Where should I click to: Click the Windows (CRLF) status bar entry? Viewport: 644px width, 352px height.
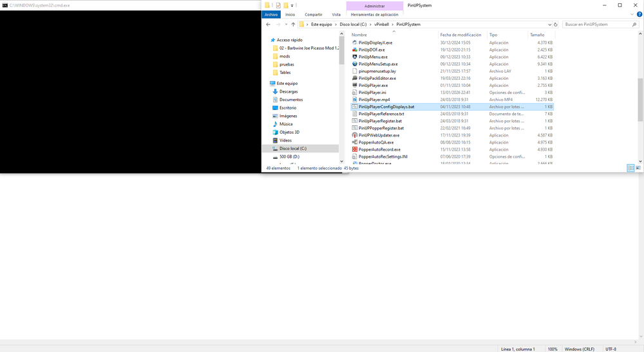[x=579, y=349]
